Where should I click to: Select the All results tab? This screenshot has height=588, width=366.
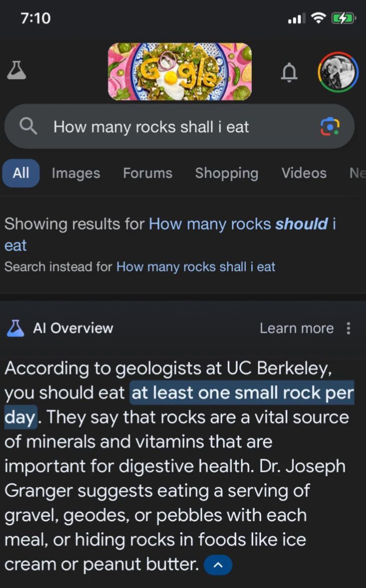21,173
